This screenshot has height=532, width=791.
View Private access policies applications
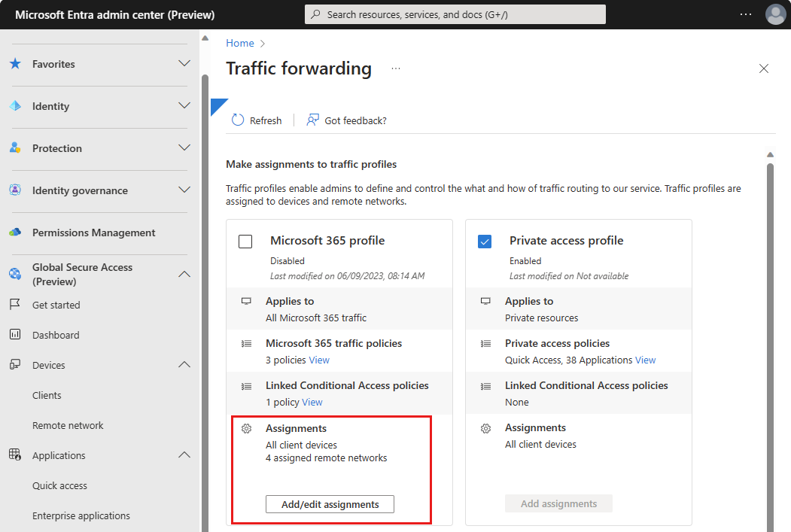pos(645,360)
